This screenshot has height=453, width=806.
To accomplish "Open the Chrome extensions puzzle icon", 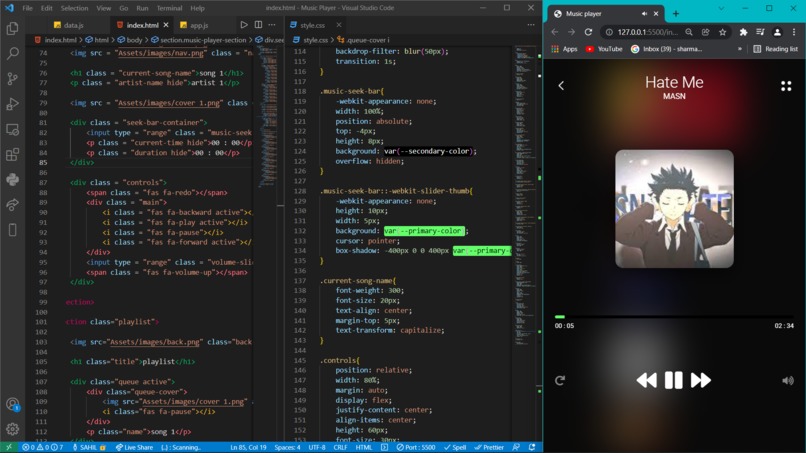I will tap(743, 32).
